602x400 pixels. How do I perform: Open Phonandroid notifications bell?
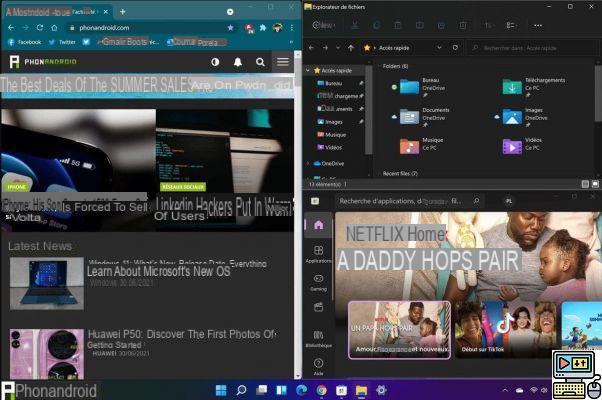tap(238, 62)
